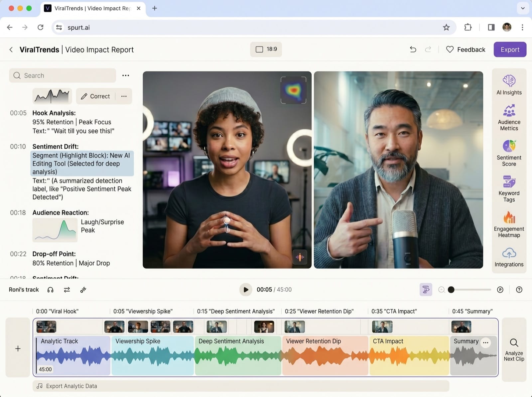Open the heatmap overlay on the left video
532x397 pixels.
point(293,90)
